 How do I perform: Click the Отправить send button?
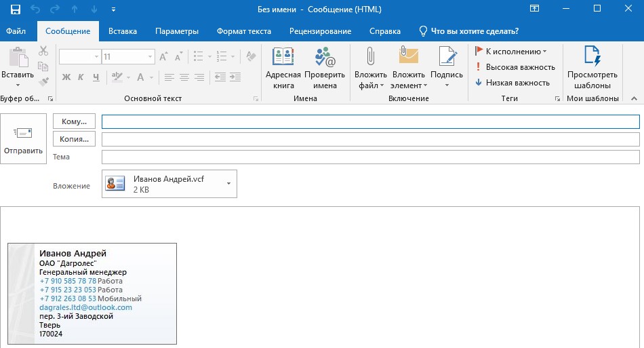24,139
